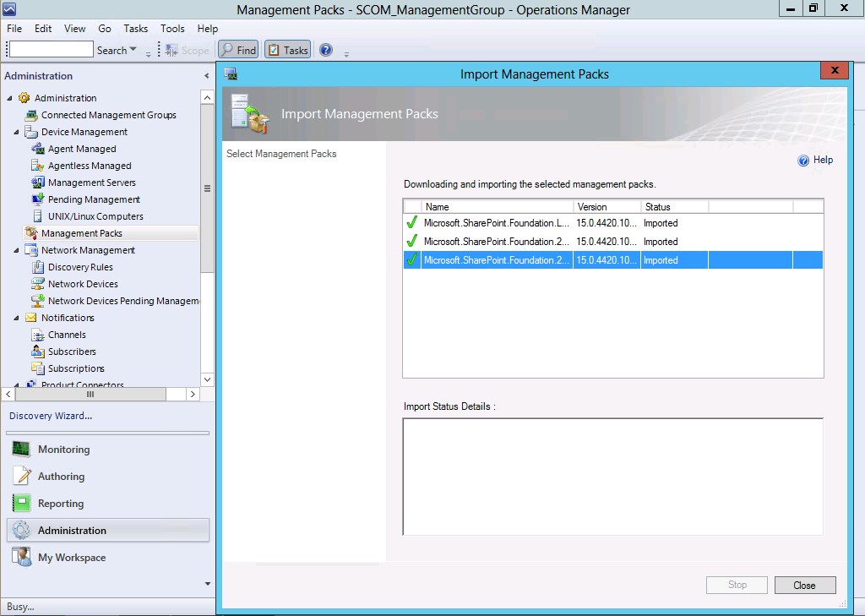Click the Name column header
The image size is (865, 616).
(x=497, y=206)
